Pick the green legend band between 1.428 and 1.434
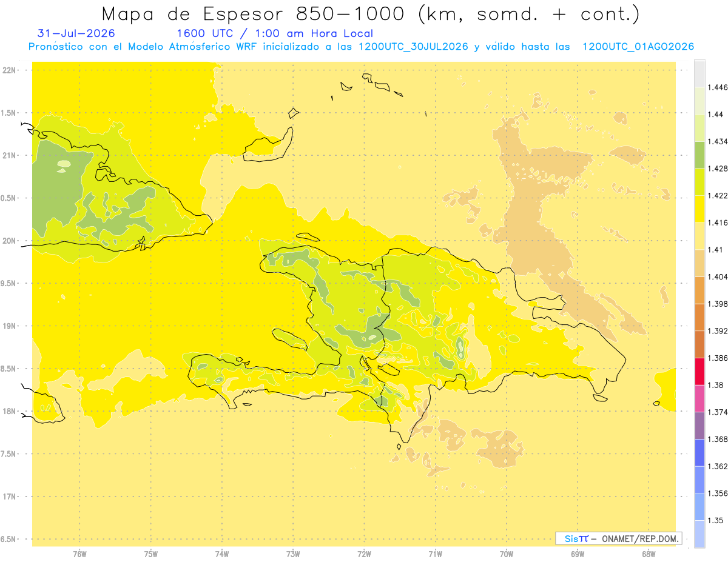Image resolution: width=728 pixels, height=562 pixels. 700,155
